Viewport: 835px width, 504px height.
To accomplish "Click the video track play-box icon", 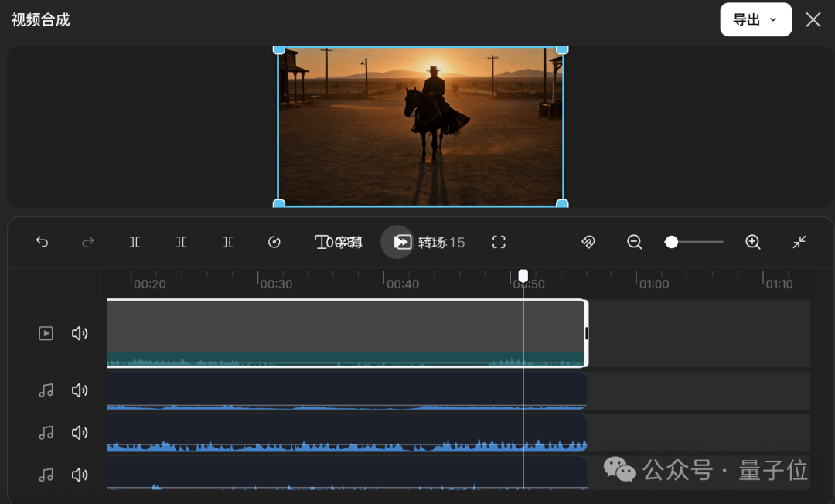I will pos(46,333).
